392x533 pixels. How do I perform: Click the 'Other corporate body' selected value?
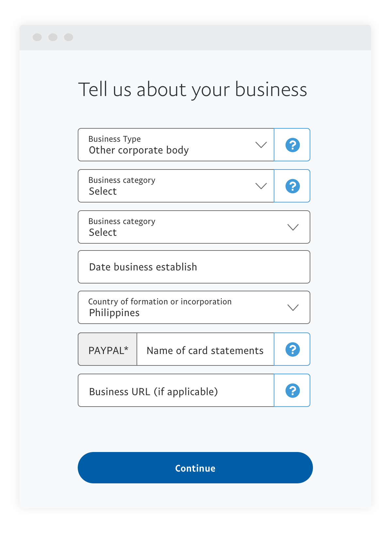[x=139, y=150]
